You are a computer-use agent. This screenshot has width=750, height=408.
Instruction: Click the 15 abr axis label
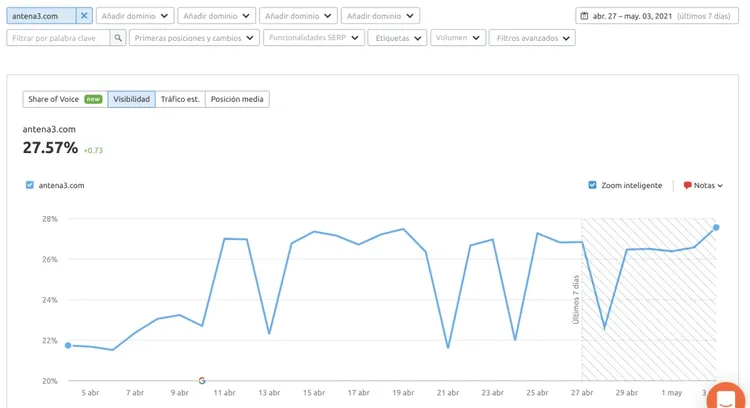point(314,393)
